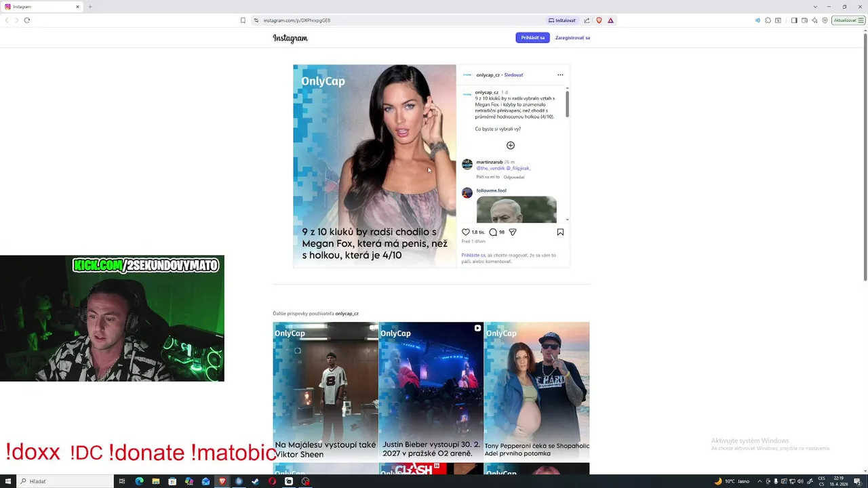Open the tab search dropdown chevron
This screenshot has height=488, width=868.
tap(815, 7)
